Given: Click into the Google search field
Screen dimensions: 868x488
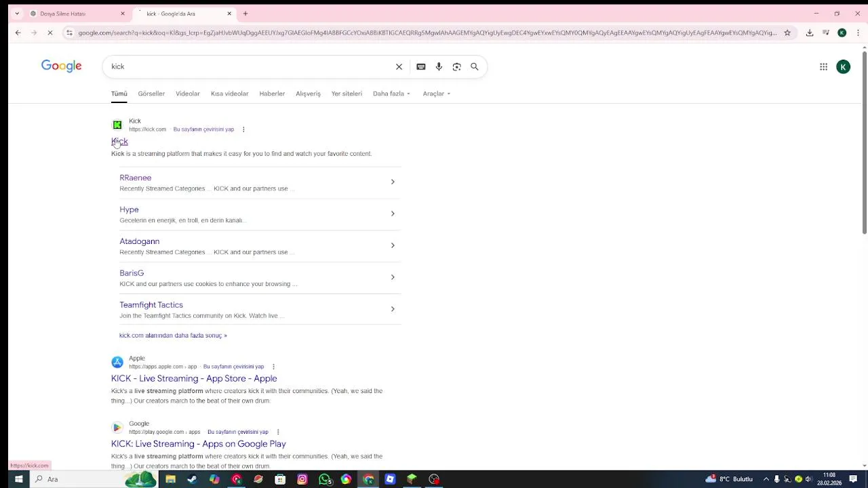Looking at the screenshot, I should coord(251,66).
